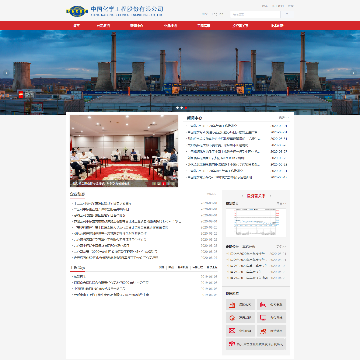
Task: Open third-row left quick link envelope icon
Action: point(241,331)
